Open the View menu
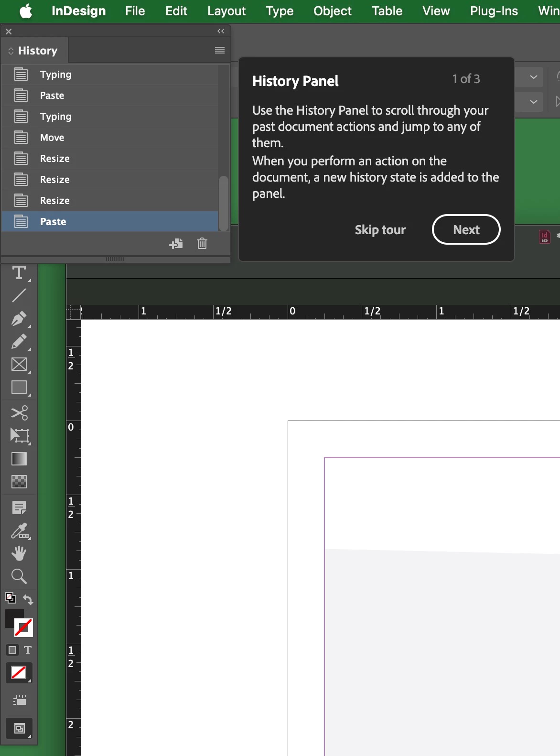This screenshot has height=756, width=560. tap(436, 11)
